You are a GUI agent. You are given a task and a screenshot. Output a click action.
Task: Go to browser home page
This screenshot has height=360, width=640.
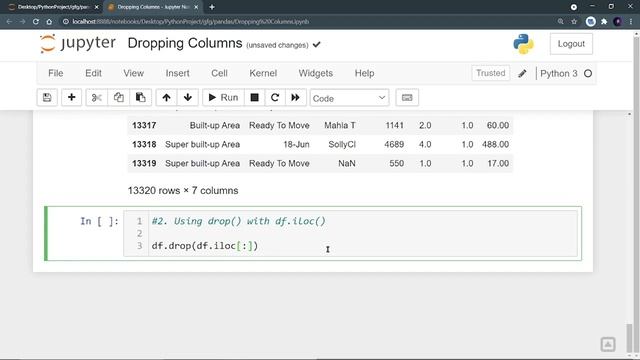tap(49, 22)
